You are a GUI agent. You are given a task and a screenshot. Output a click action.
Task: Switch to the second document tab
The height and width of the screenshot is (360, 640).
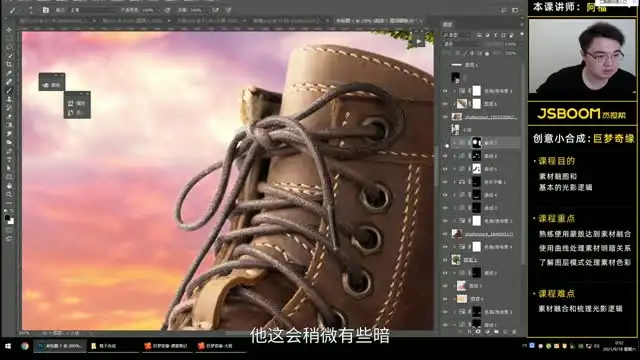[135, 20]
